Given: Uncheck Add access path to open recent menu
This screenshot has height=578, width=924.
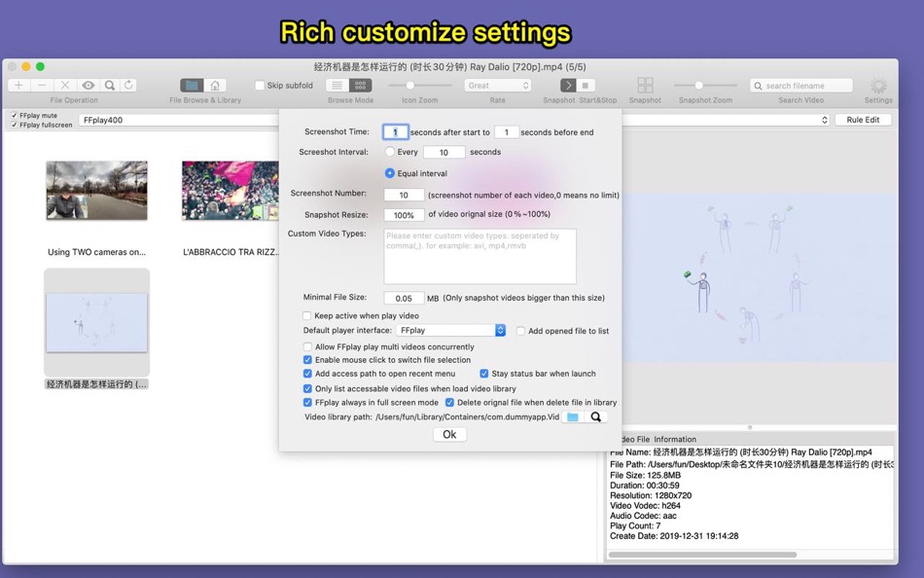Looking at the screenshot, I should click(x=307, y=374).
